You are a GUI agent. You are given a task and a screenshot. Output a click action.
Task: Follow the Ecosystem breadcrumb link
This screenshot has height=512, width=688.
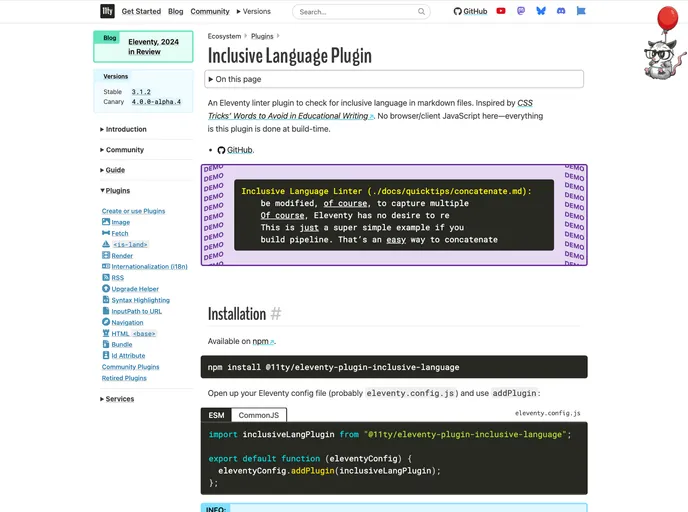coord(224,36)
